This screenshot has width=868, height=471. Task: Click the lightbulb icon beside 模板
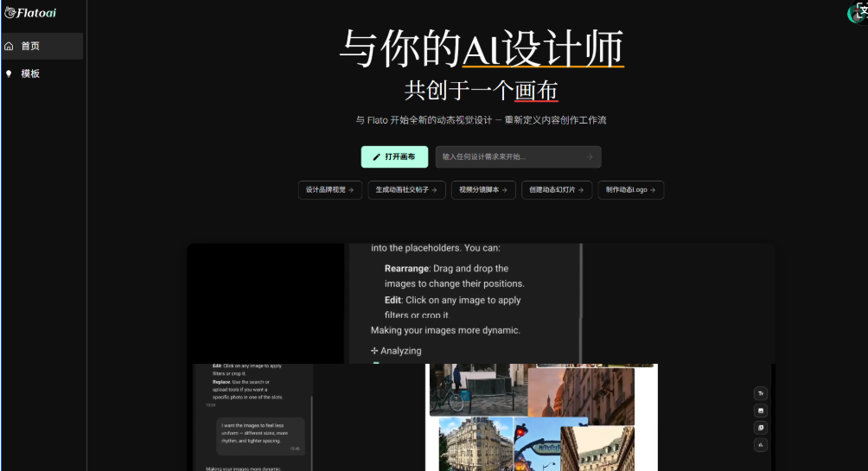pos(10,74)
